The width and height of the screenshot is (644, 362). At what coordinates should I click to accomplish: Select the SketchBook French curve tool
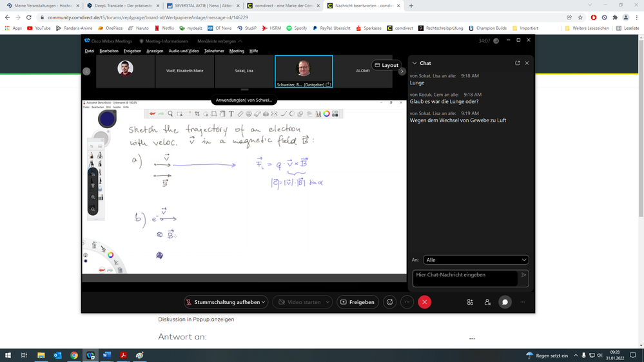[x=257, y=114]
